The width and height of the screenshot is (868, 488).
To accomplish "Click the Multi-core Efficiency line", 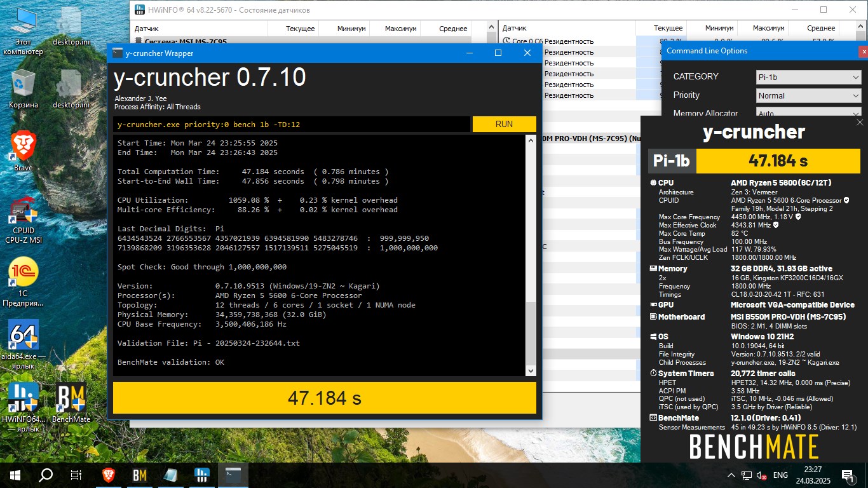I will coord(257,210).
